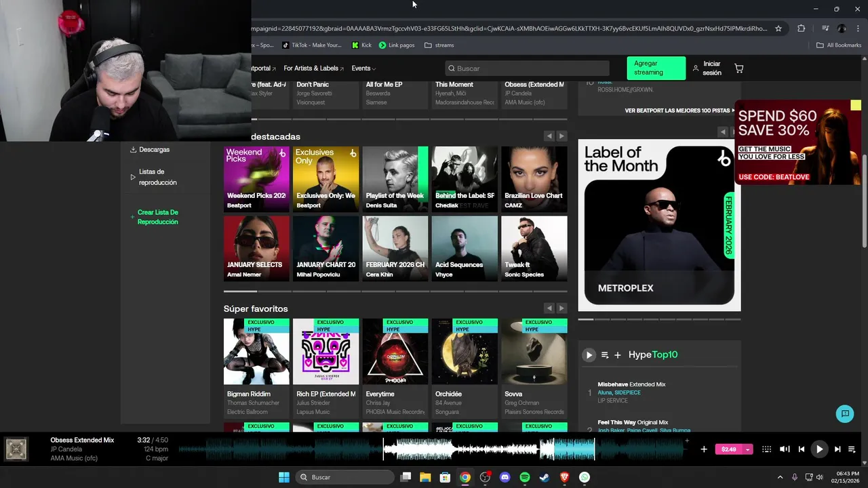Mute the player volume

[785, 449]
